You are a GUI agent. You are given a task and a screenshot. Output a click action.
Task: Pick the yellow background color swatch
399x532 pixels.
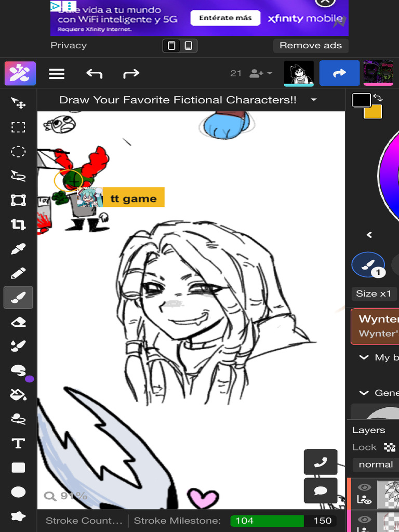point(373,112)
